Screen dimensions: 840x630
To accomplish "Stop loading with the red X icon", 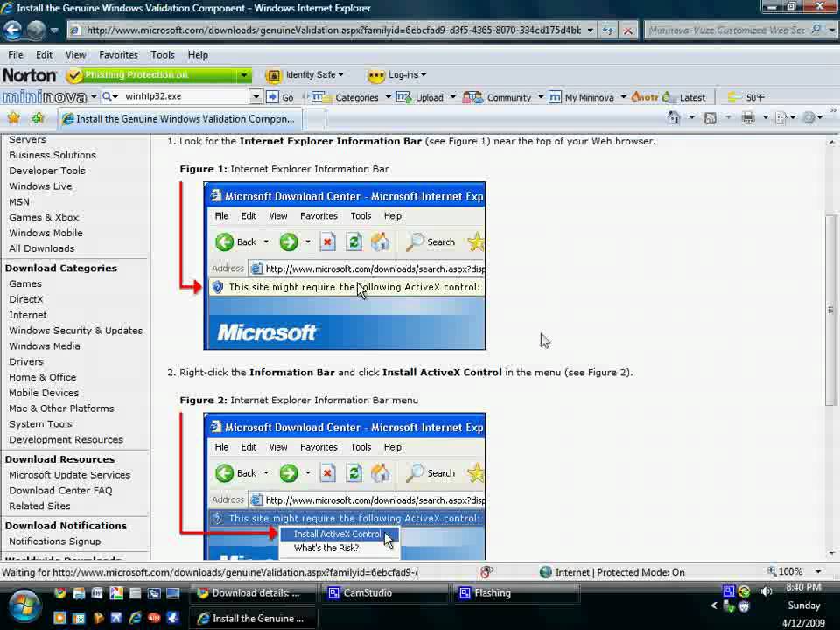I will tap(628, 31).
